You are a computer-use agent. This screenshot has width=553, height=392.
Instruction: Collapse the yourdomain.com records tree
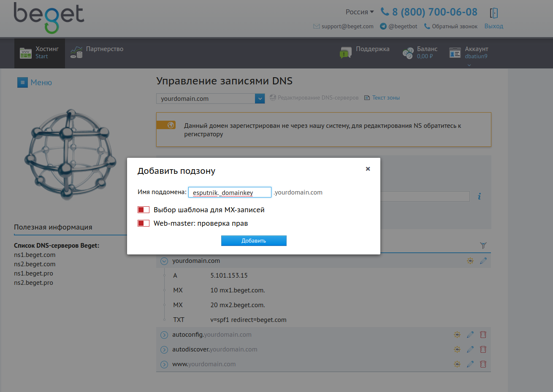pyautogui.click(x=164, y=261)
